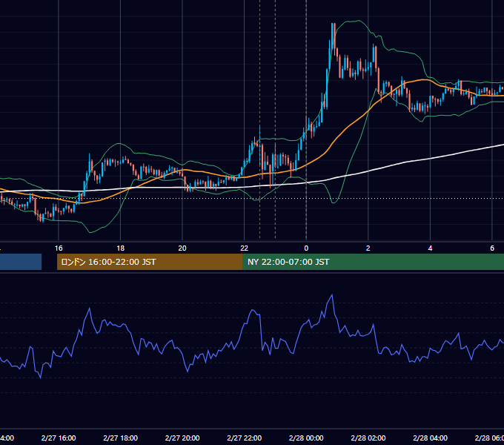504x445 pixels.
Task: Click the NY 22:00-07:00 JST session bar
Action: (373, 262)
